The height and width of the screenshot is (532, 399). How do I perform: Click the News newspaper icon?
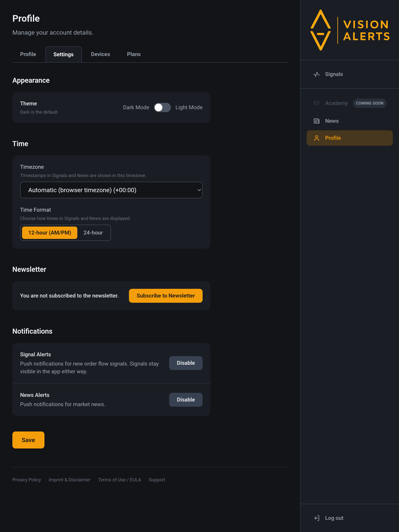coord(316,121)
